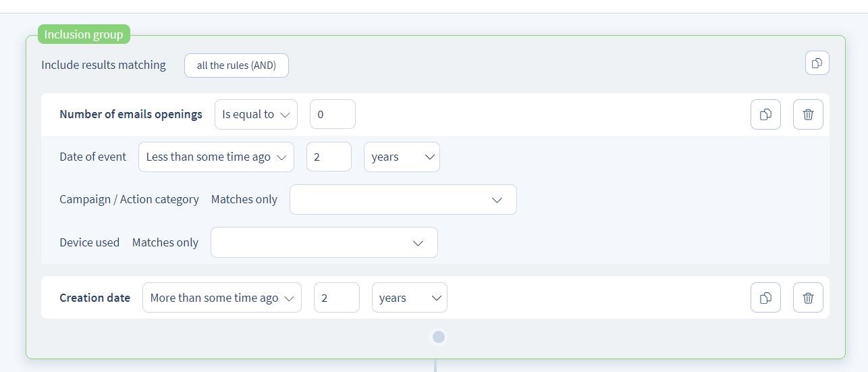Delete the Creation date rule
This screenshot has height=372, width=868.
[x=808, y=298]
